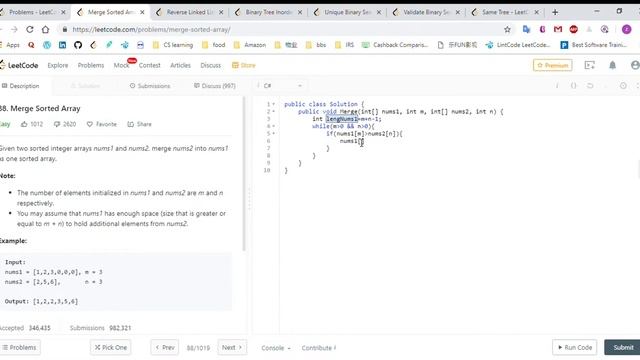
Task: Open the WordPress bookmark icon
Action: 47,45
